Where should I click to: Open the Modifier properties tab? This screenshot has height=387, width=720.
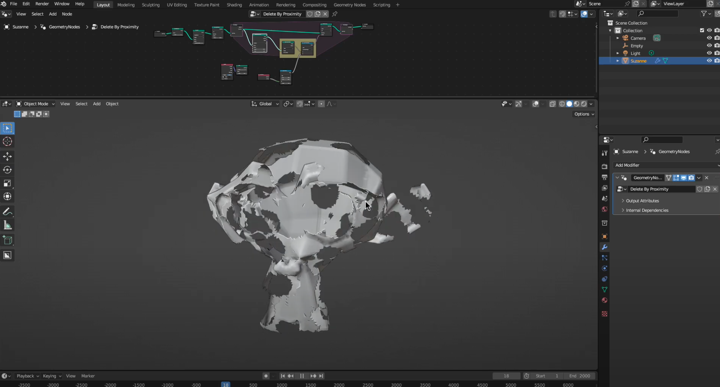pyautogui.click(x=605, y=247)
